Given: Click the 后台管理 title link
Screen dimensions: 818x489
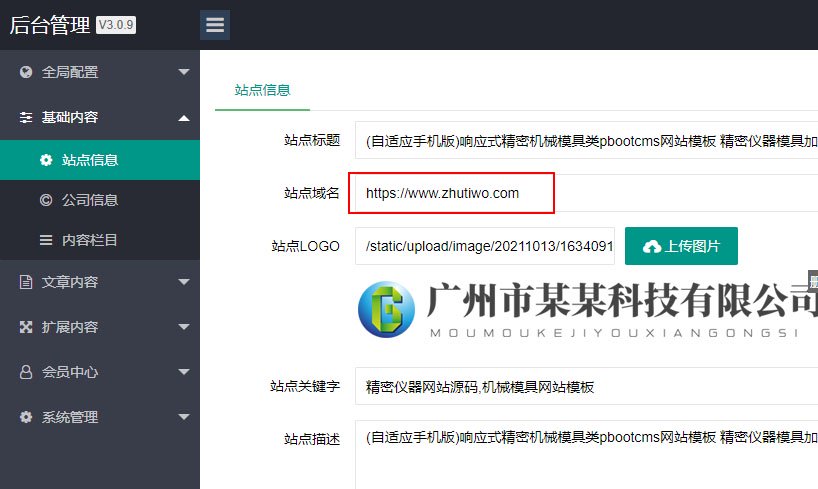Looking at the screenshot, I should tap(50, 26).
